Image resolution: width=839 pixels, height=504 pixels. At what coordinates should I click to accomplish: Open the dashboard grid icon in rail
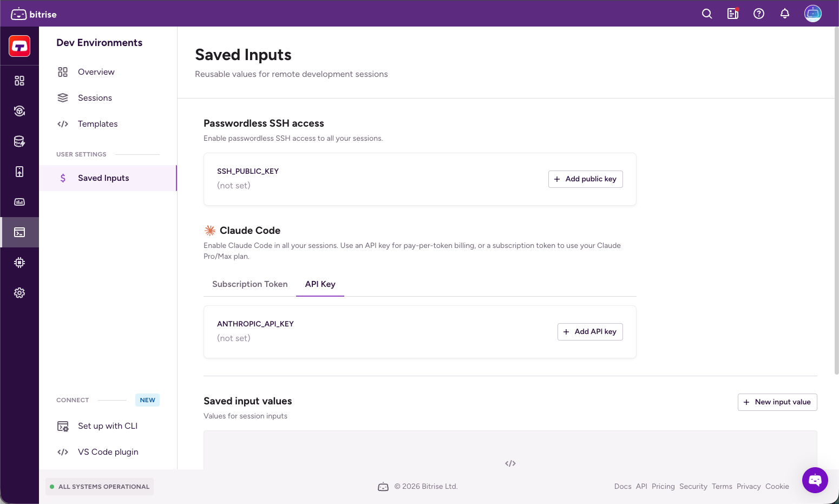point(19,81)
